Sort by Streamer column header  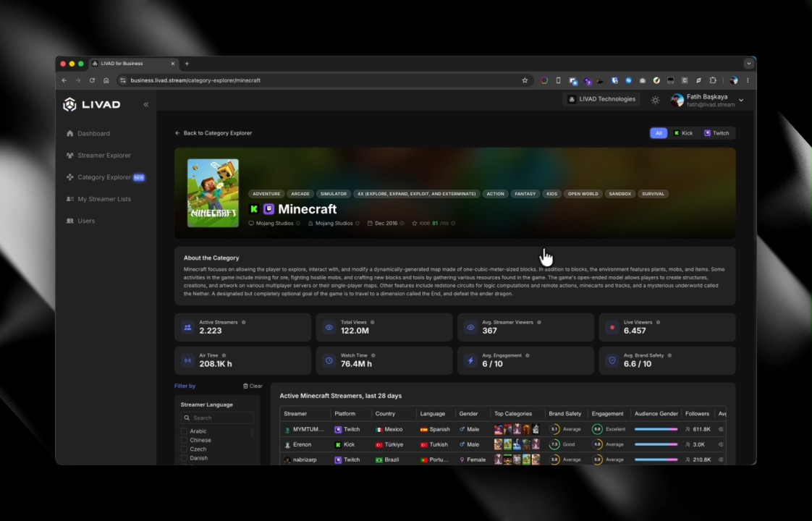(295, 414)
